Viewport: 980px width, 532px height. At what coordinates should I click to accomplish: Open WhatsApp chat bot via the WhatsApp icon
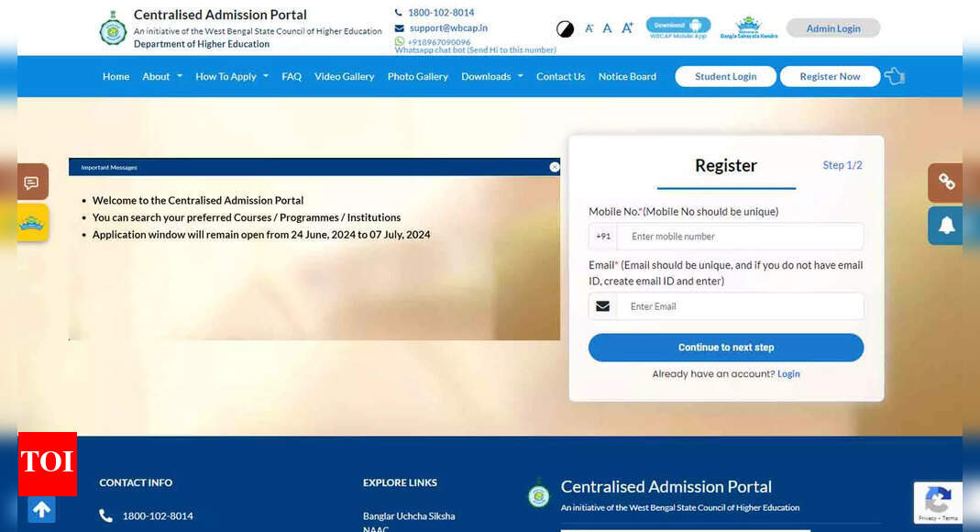click(x=399, y=41)
